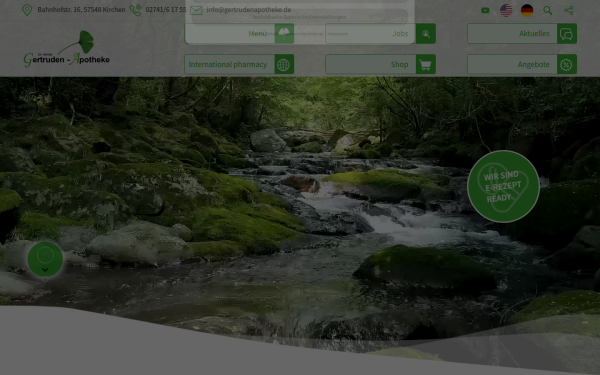The image size is (600, 375).
Task: Switch language via the German flag
Action: click(527, 10)
